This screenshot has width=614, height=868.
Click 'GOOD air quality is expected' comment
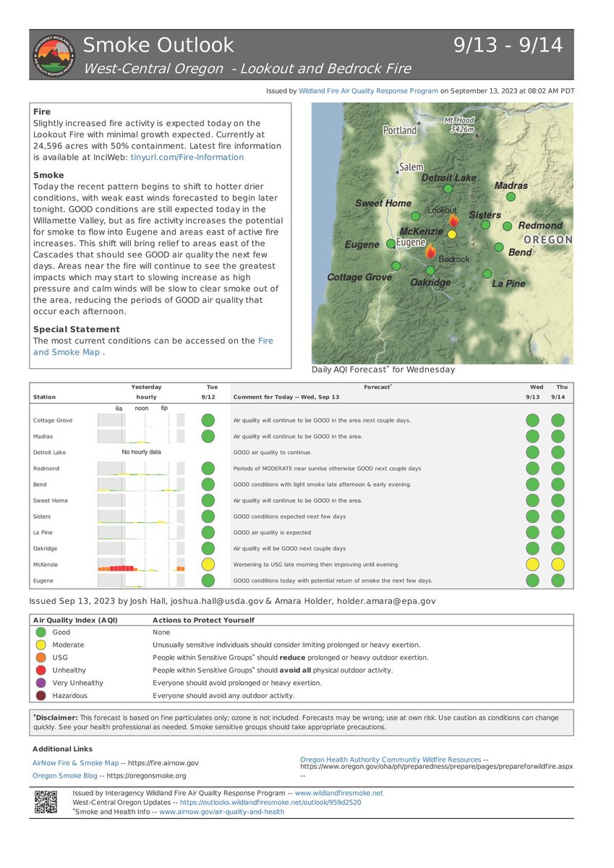coord(270,532)
